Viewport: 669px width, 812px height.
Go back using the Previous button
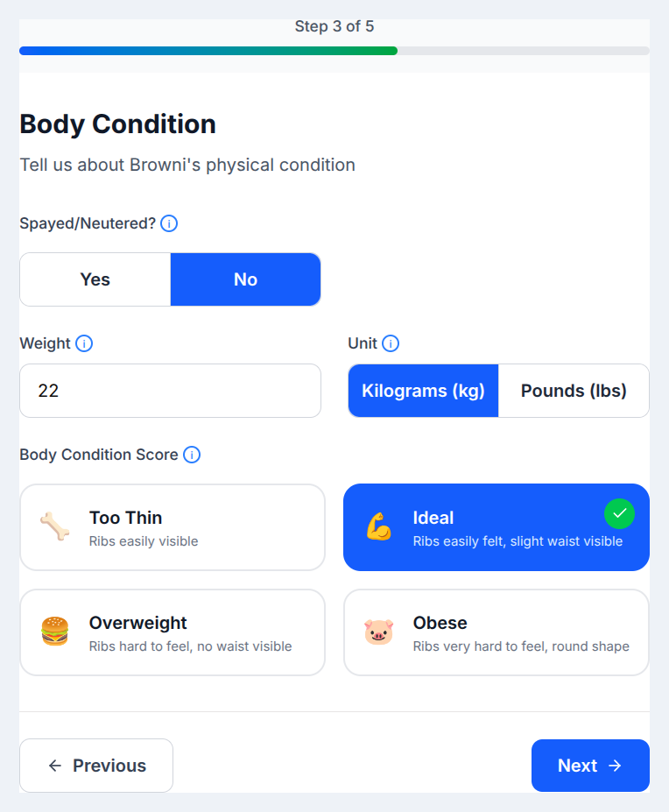[95, 765]
